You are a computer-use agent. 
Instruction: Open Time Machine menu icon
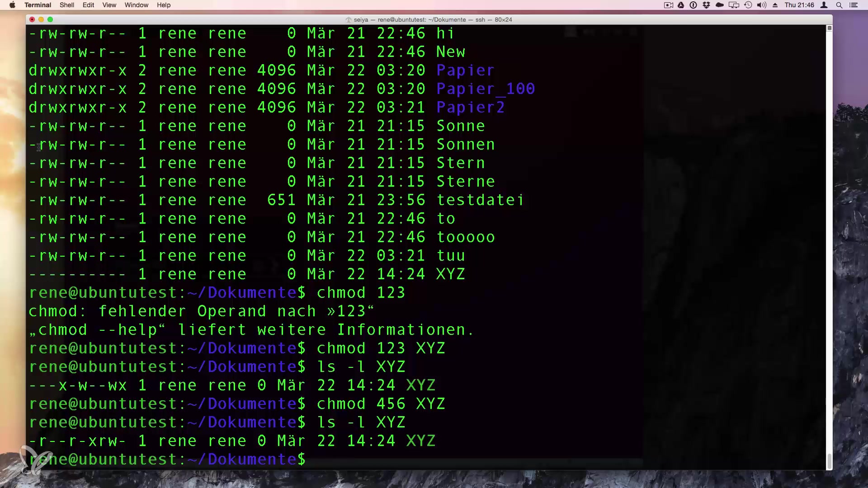pos(748,5)
